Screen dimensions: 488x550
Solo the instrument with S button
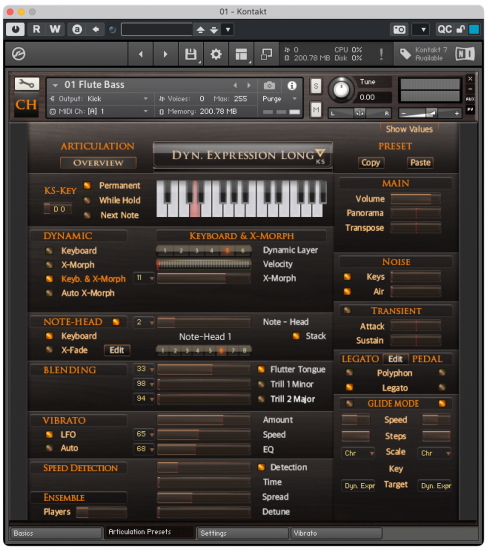click(x=316, y=86)
